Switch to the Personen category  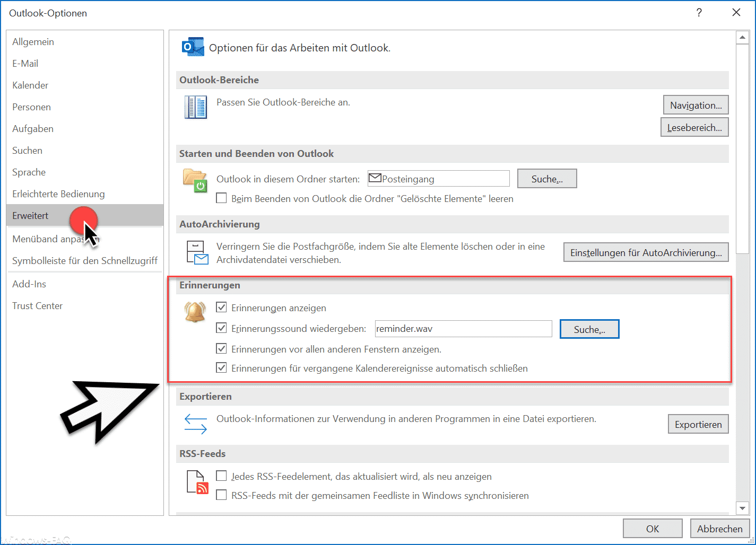click(85, 107)
